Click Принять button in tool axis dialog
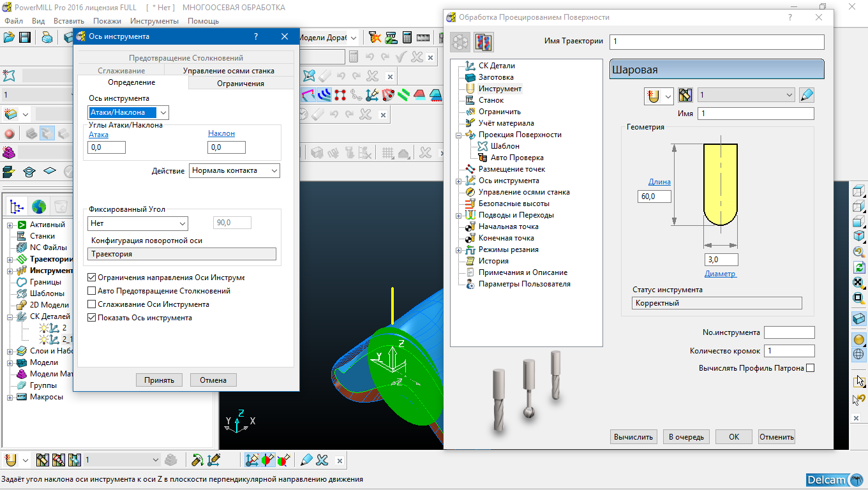This screenshot has height=490, width=868. [159, 380]
